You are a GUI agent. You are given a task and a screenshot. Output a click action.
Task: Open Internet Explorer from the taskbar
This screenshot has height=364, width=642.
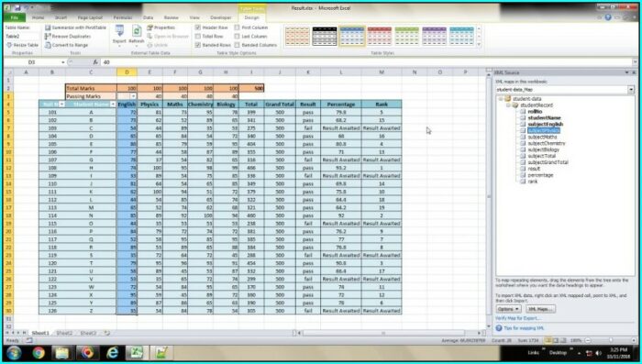click(x=112, y=352)
